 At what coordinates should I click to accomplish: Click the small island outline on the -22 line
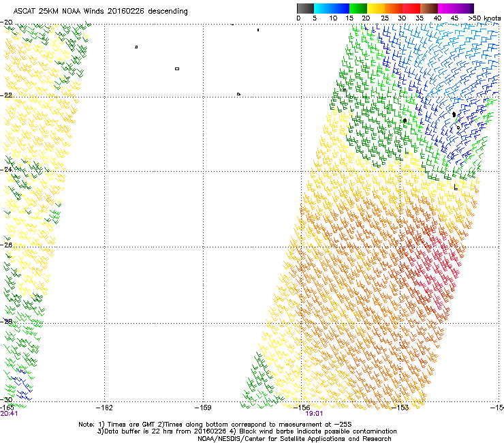(x=238, y=94)
